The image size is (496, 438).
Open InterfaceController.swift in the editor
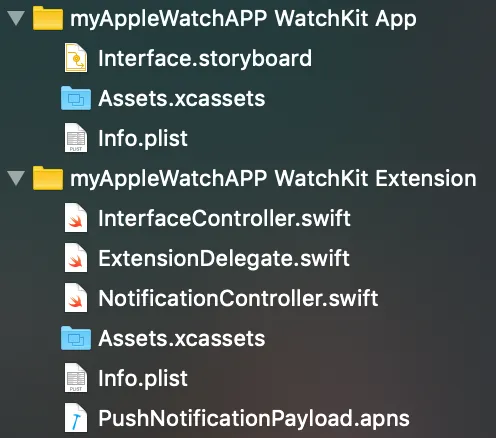coord(224,219)
